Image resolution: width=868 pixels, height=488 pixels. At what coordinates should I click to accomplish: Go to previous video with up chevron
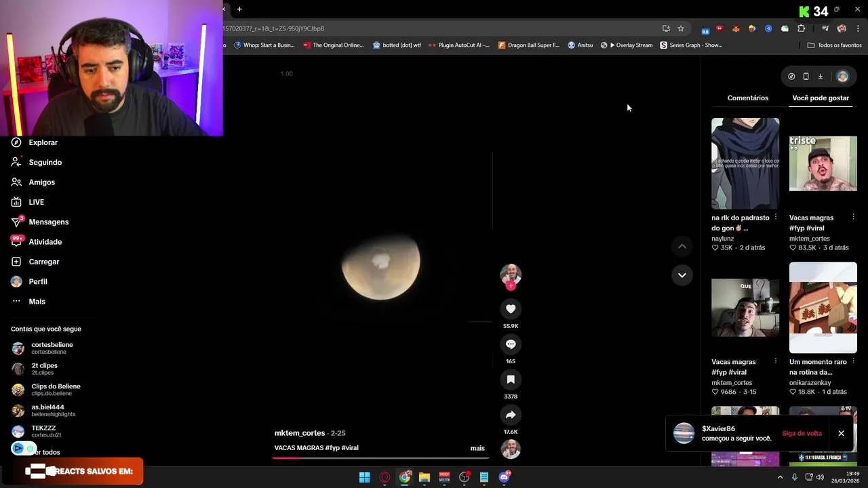(682, 247)
